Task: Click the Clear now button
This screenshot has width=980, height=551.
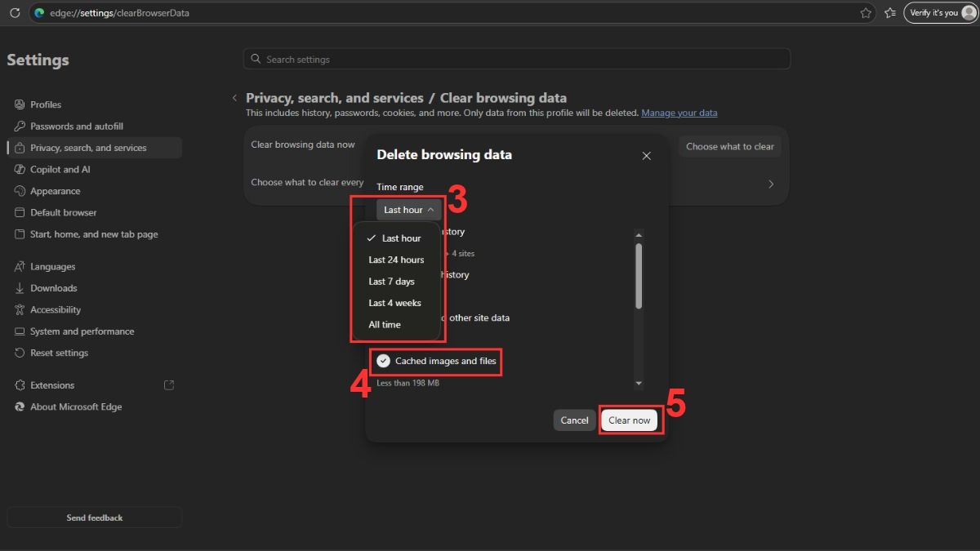Action: 629,420
